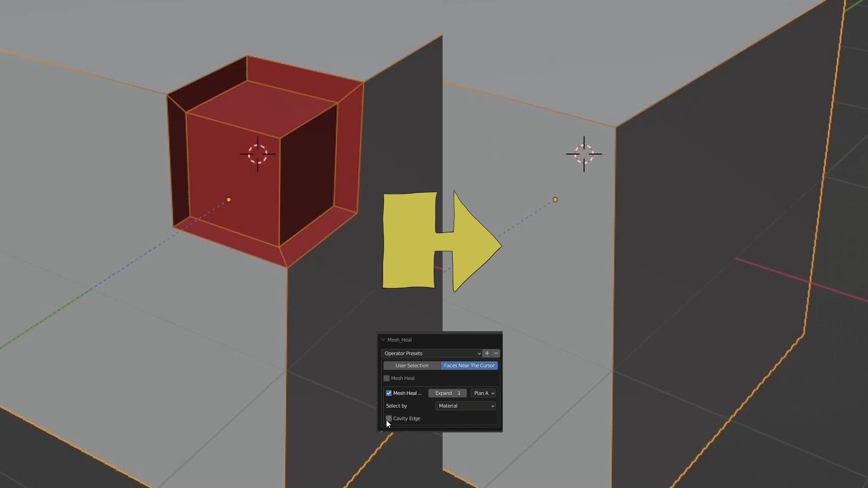
Task: Click the origin dot in right viewport
Action: coord(555,200)
